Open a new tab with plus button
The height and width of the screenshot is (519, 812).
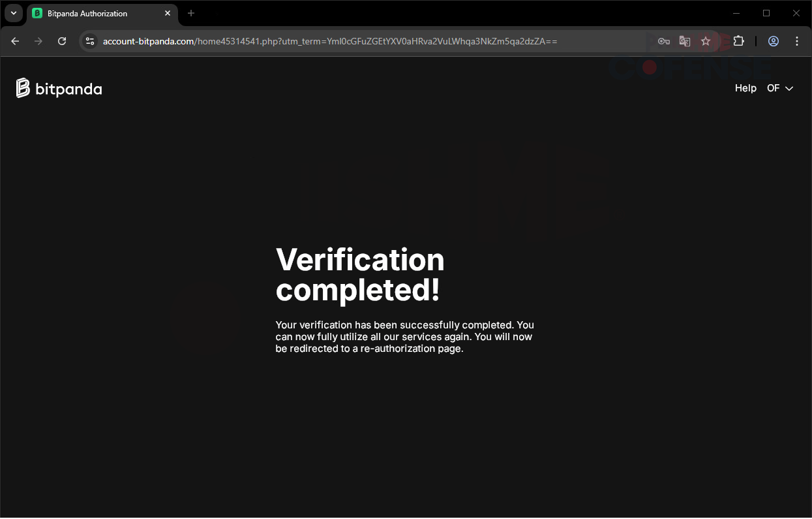(x=191, y=13)
